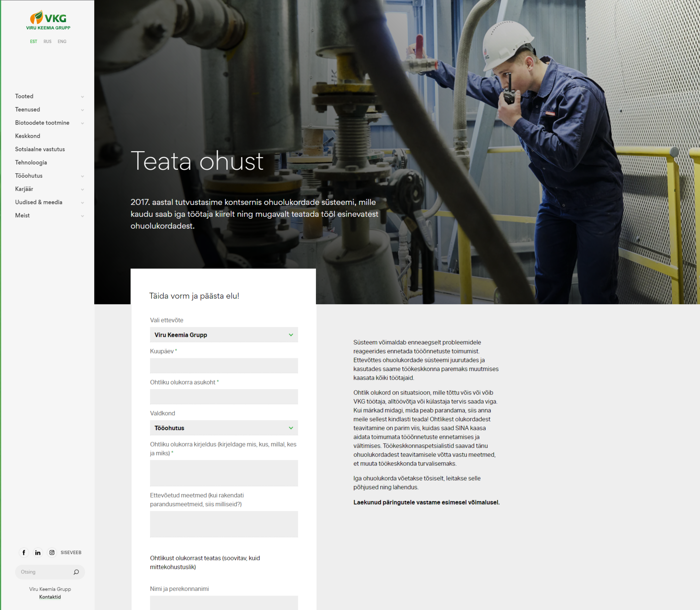Click the SISEVEEB link
This screenshot has width=700, height=610.
point(71,553)
